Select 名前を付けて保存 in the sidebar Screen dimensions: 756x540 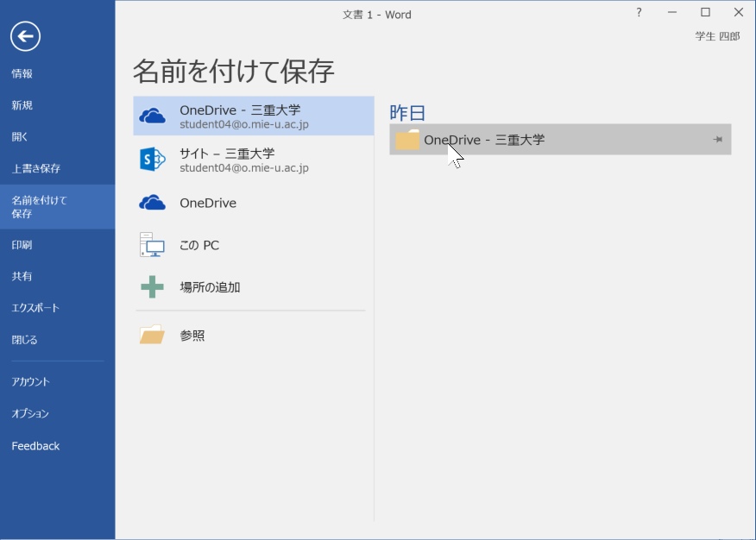(x=57, y=207)
